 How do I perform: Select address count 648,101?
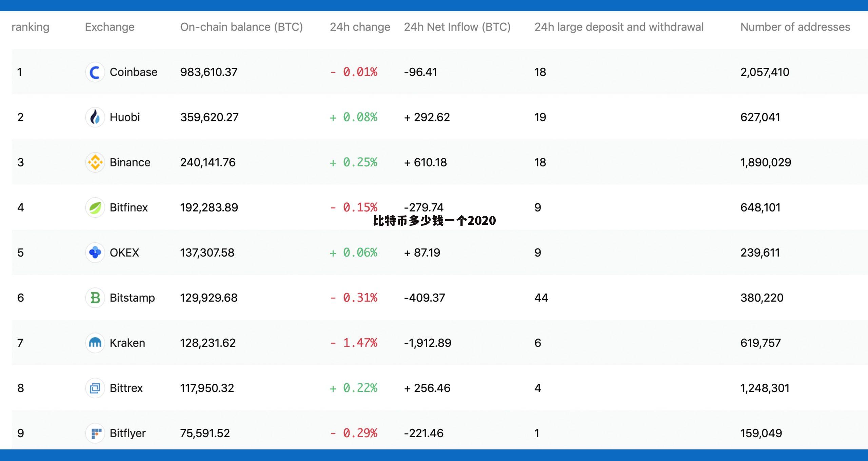coord(761,207)
